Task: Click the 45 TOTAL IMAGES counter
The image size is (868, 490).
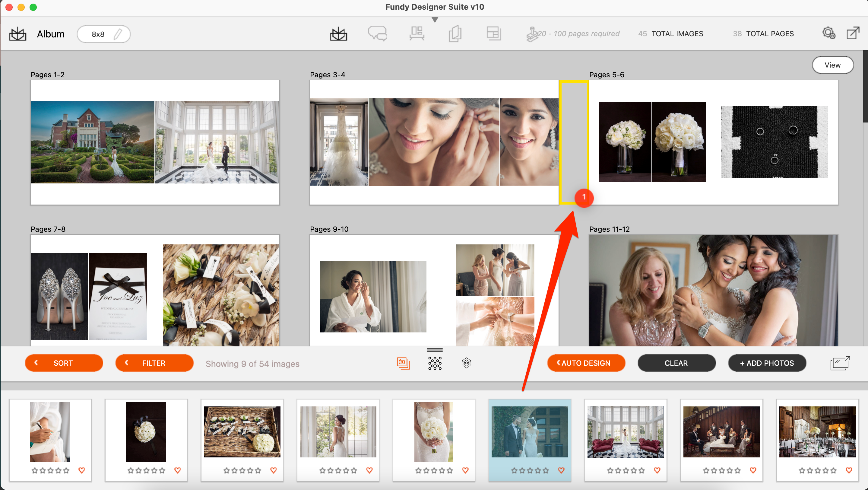Action: coord(670,34)
